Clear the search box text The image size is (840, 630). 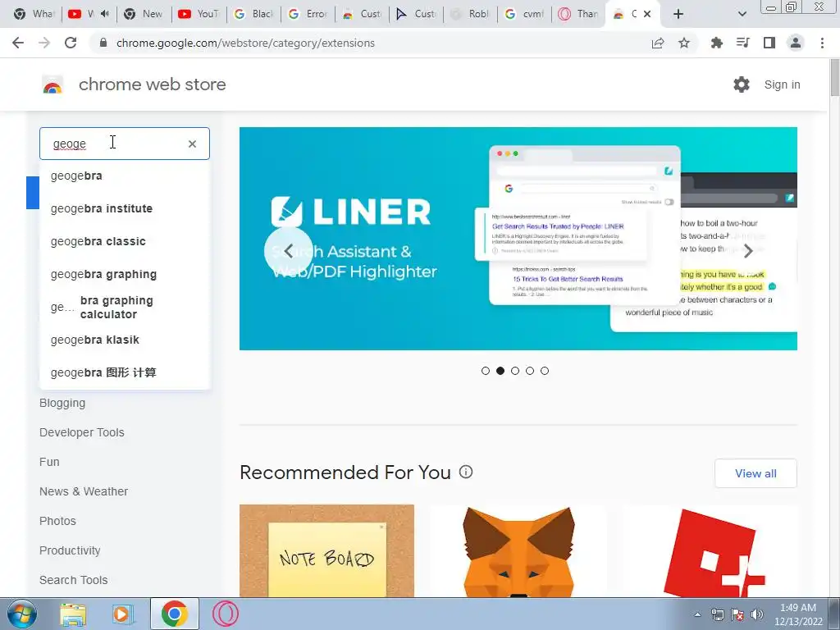[192, 144]
